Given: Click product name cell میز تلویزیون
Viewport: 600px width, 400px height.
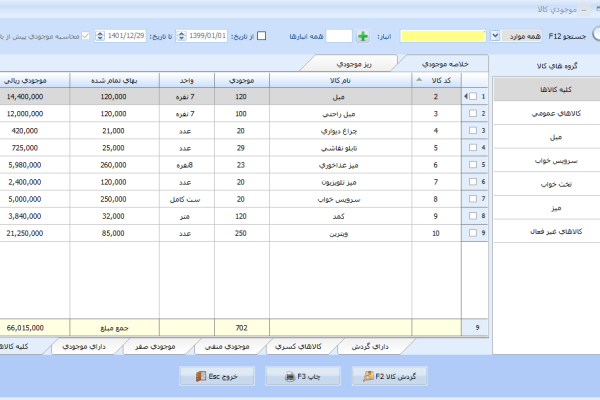Looking at the screenshot, I should (339, 182).
